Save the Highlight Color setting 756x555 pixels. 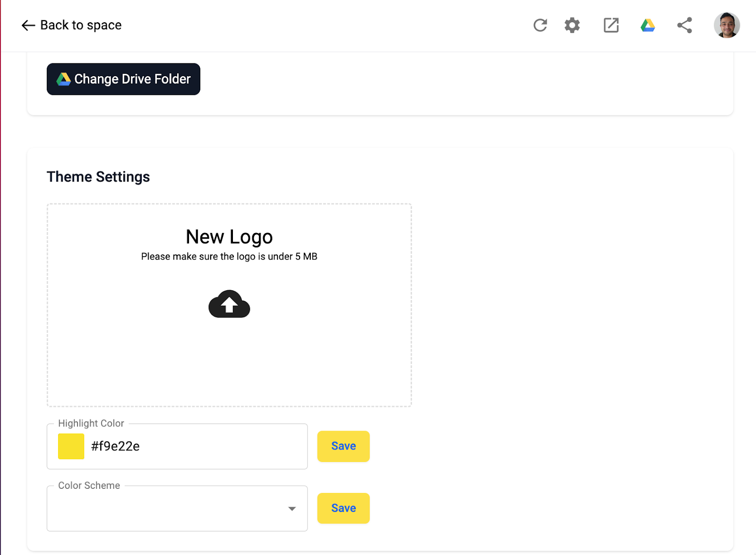pyautogui.click(x=344, y=446)
